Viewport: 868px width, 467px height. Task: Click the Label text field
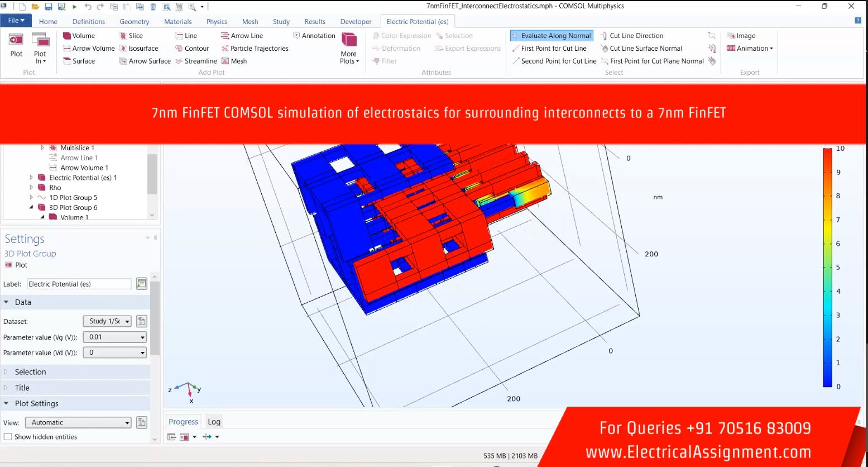point(79,284)
